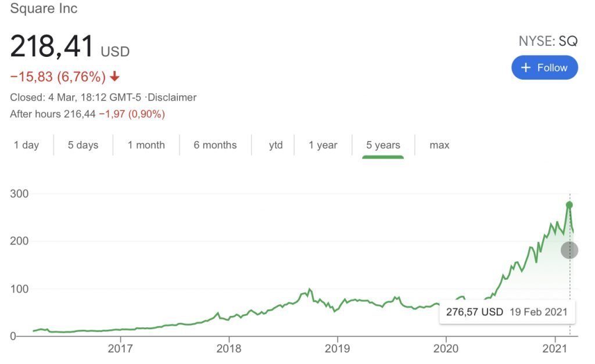The height and width of the screenshot is (364, 595).
Task: Click the Square Inc company title
Action: point(44,9)
